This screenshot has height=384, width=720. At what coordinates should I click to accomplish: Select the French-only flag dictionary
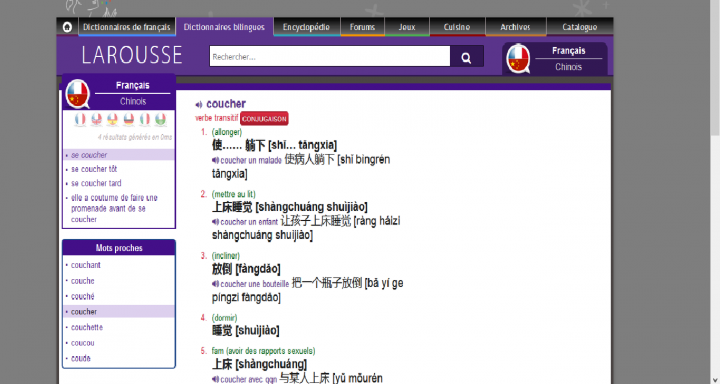(80, 120)
